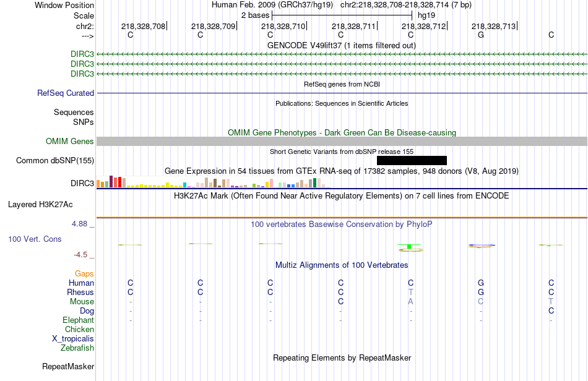The width and height of the screenshot is (588, 381).
Task: Click the -4.5 PhyloP lower scale value
Action: (x=80, y=255)
